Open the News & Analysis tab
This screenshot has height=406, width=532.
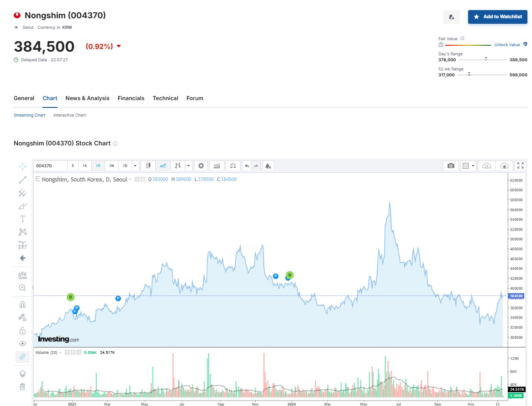point(88,98)
